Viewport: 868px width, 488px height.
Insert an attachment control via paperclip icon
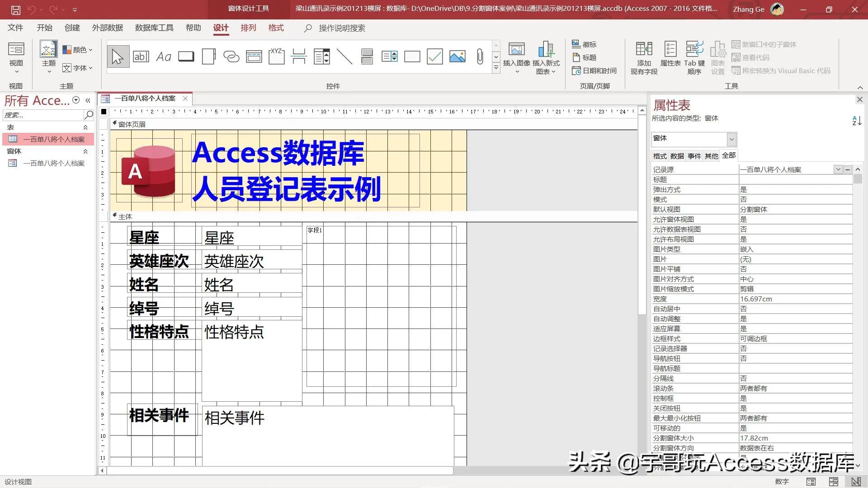pyautogui.click(x=480, y=56)
